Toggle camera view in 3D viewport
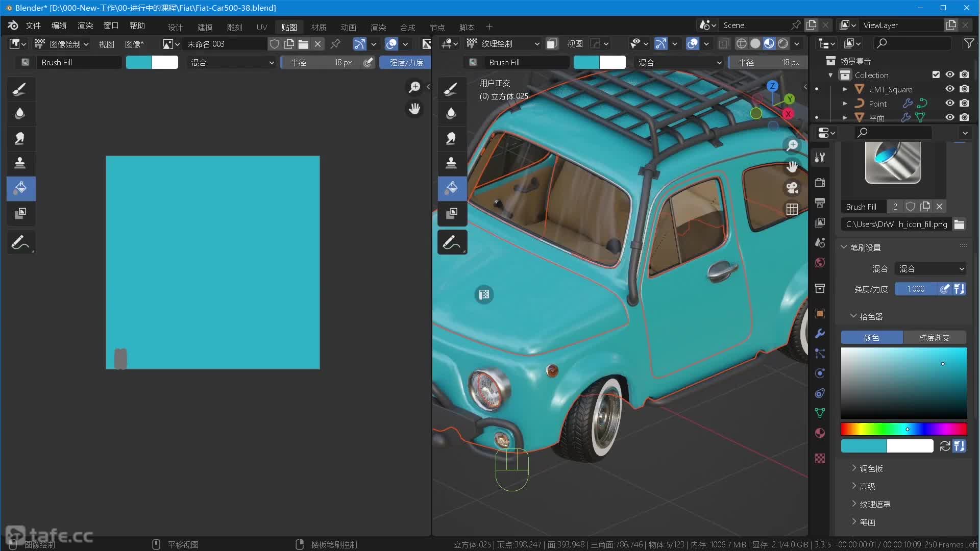980x551 pixels. [x=792, y=188]
